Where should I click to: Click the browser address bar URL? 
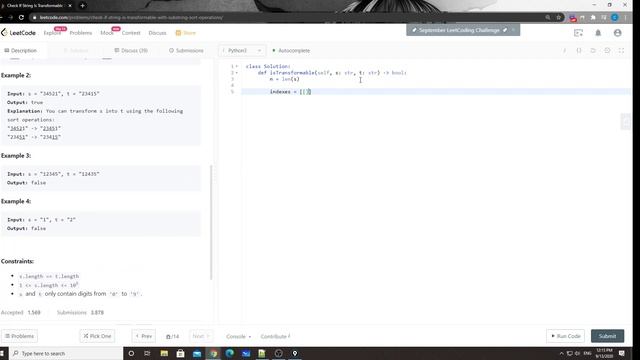pyautogui.click(x=131, y=18)
